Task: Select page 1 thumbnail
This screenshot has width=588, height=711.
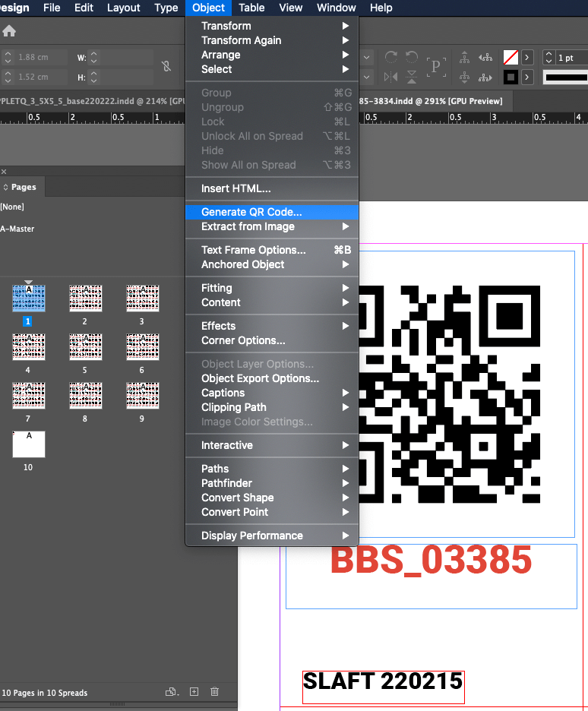Action: point(29,299)
